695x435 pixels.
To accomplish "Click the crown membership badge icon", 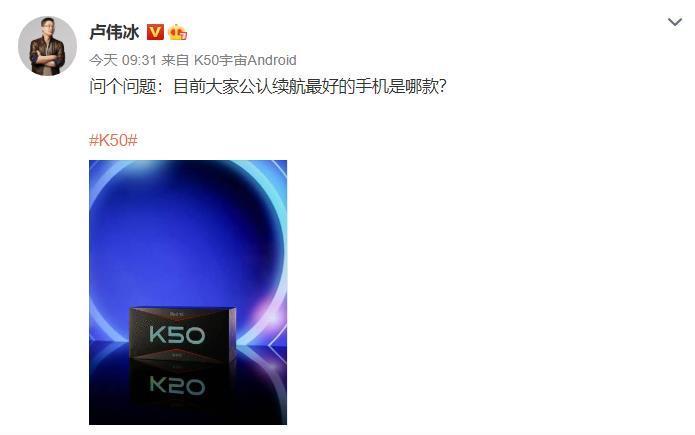I will (x=177, y=32).
